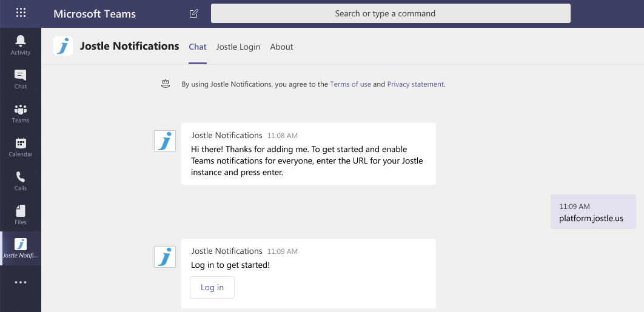The width and height of the screenshot is (644, 312).
Task: Select the Chat tab
Action: click(198, 47)
